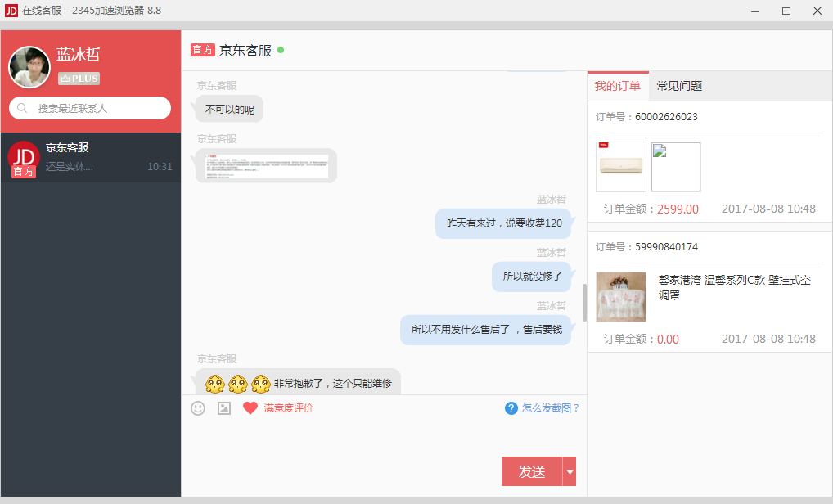The image size is (833, 504).
Task: Click the red heart satisfaction icon
Action: tap(250, 408)
